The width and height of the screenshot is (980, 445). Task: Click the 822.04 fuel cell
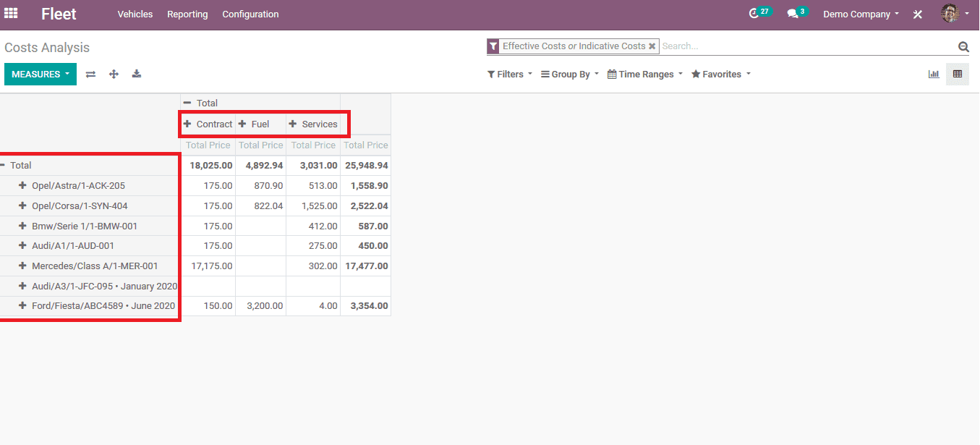pyautogui.click(x=260, y=206)
